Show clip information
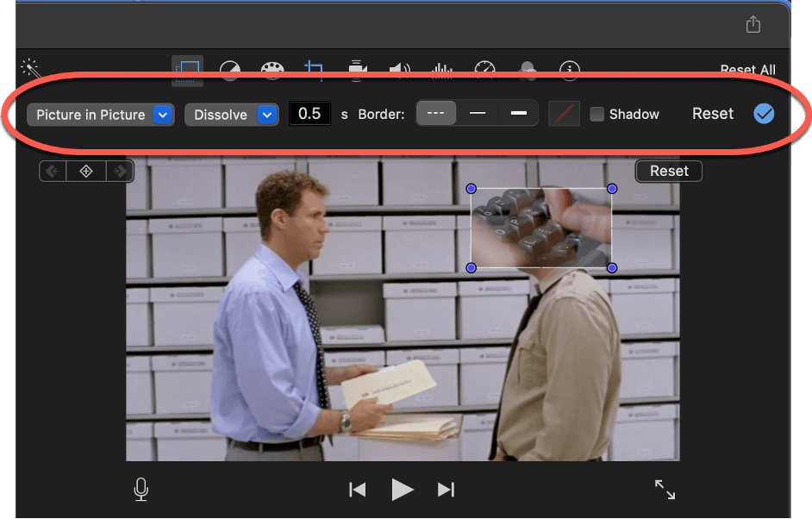 (570, 71)
